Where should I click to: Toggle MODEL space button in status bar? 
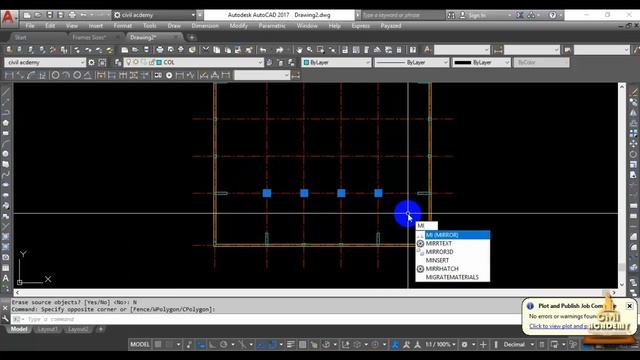point(140,344)
